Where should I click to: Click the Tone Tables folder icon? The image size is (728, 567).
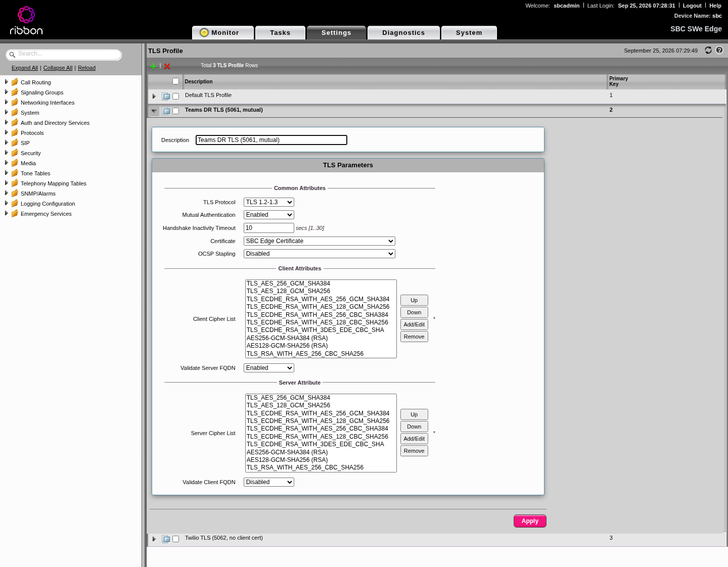coord(15,173)
